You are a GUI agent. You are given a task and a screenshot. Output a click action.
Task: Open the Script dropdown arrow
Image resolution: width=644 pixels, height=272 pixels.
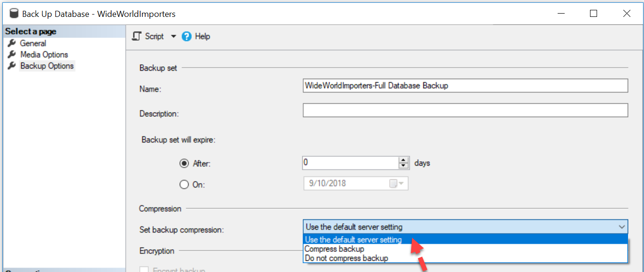point(173,37)
